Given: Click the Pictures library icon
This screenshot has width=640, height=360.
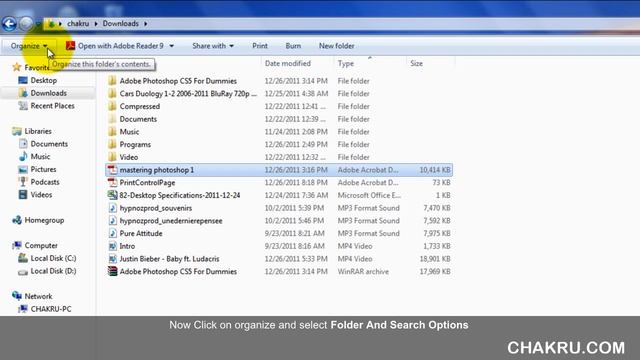Looking at the screenshot, I should 23,169.
